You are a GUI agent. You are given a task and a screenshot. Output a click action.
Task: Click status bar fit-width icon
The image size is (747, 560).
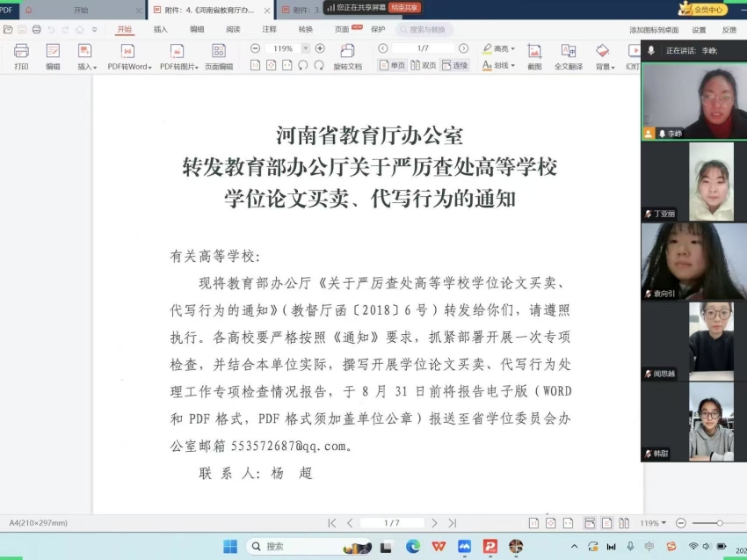click(x=568, y=523)
